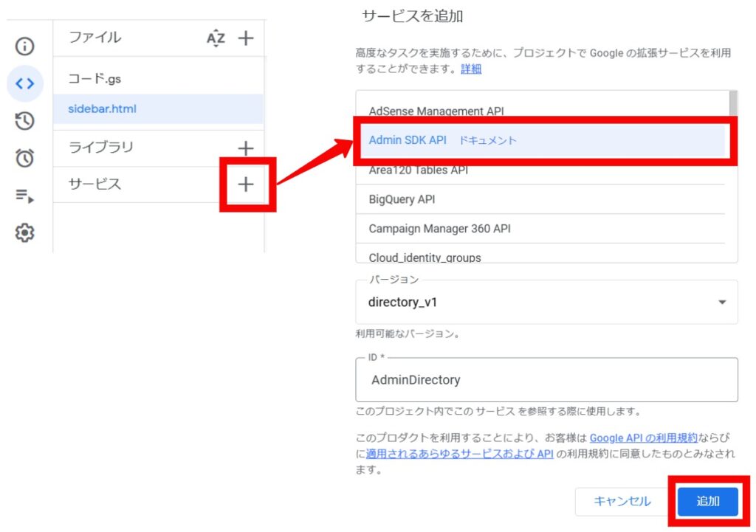
Task: Open the Overview info icon in sidebar
Action: point(25,46)
